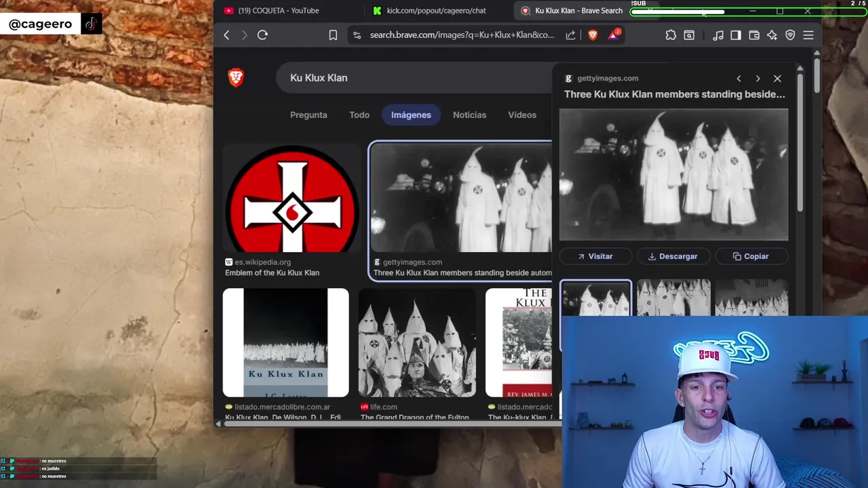Open Brave Shields lion icon
This screenshot has height=488, width=868.
click(x=593, y=35)
